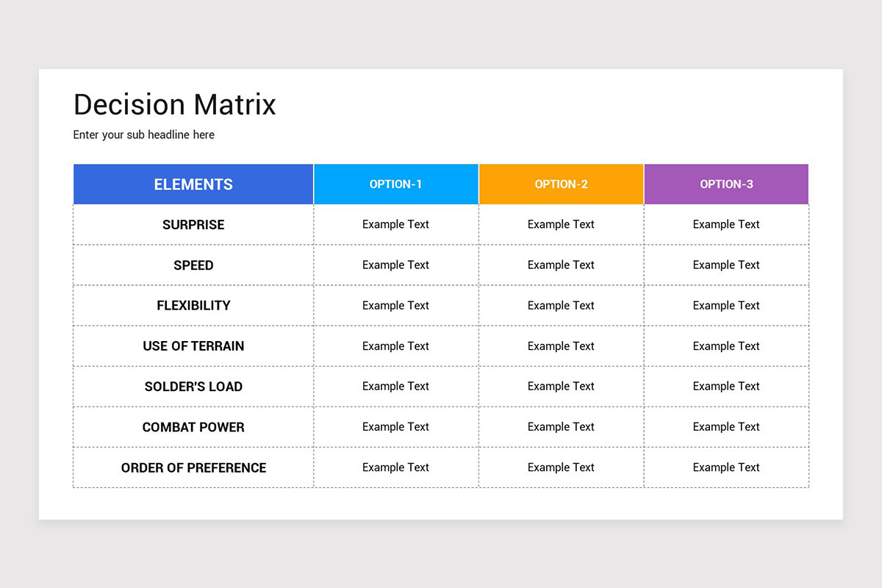This screenshot has width=882, height=588.
Task: Select the purple OPTION-3 column header
Action: 726,184
